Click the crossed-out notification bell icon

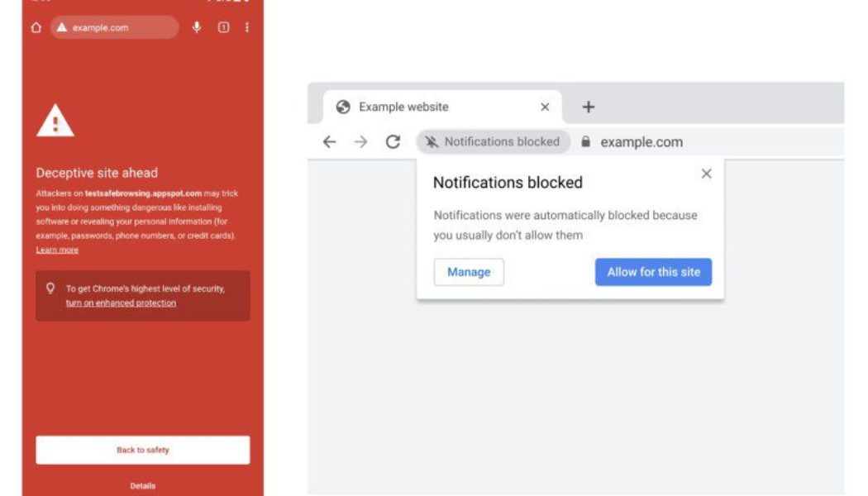pyautogui.click(x=431, y=141)
